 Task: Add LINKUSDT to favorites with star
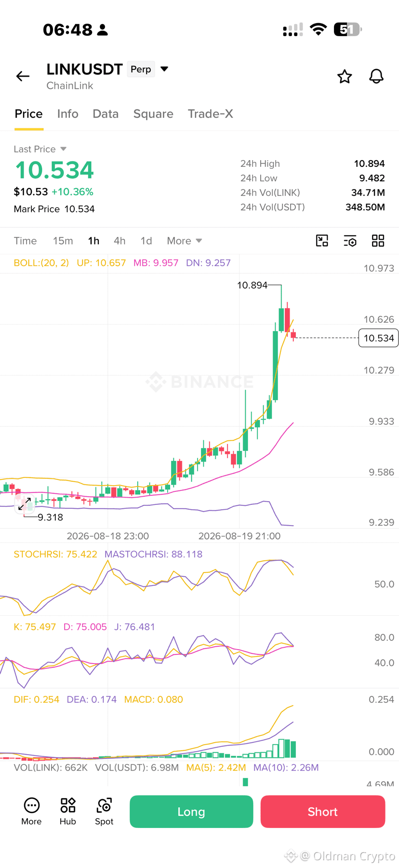(345, 76)
